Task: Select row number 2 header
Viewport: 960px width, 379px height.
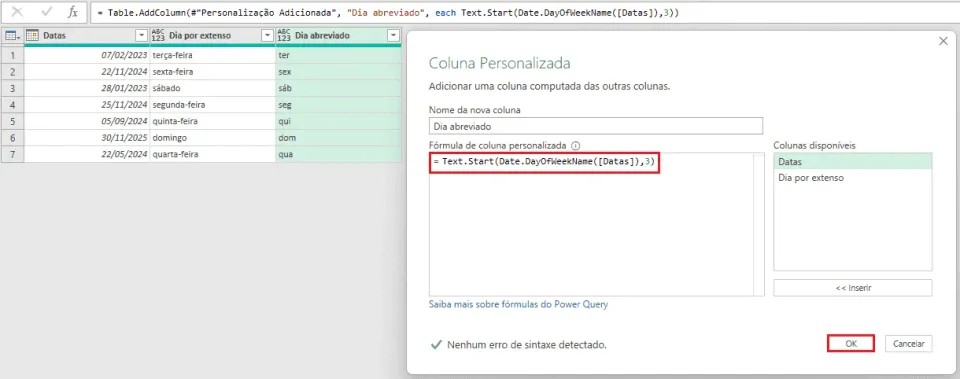Action: pyautogui.click(x=12, y=72)
